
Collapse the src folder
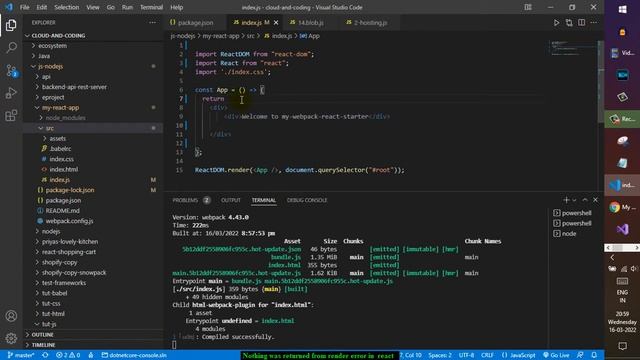[x=50, y=128]
